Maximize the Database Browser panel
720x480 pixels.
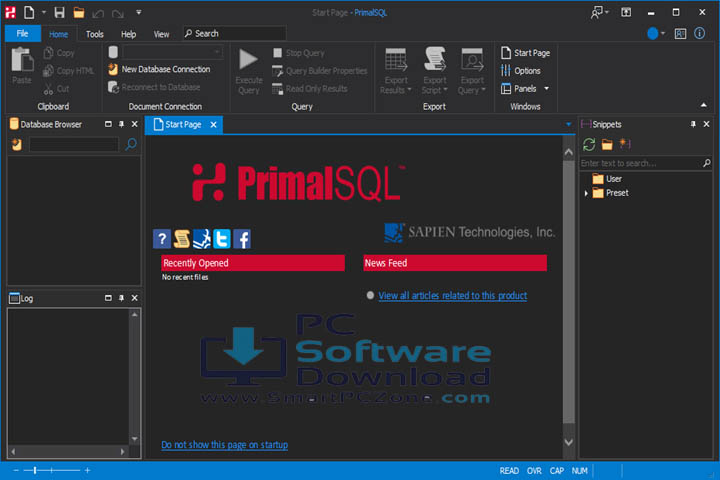(x=108, y=124)
